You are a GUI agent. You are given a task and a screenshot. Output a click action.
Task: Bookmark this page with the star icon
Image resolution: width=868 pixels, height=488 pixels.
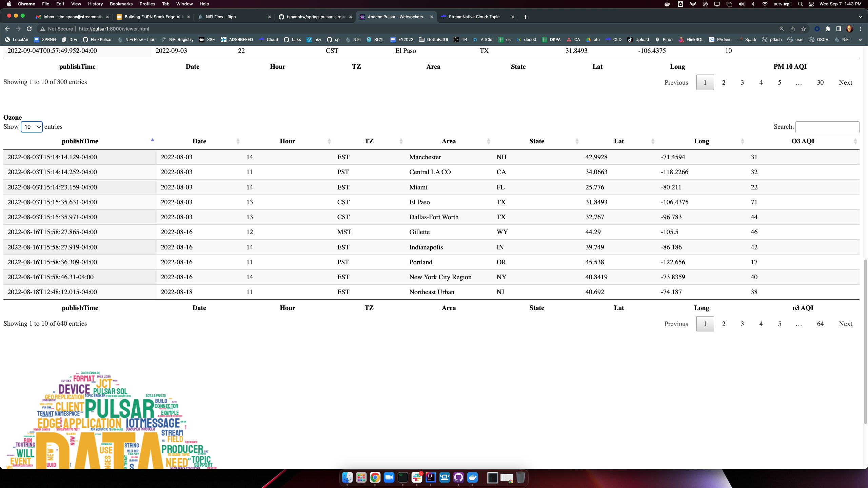pos(804,29)
